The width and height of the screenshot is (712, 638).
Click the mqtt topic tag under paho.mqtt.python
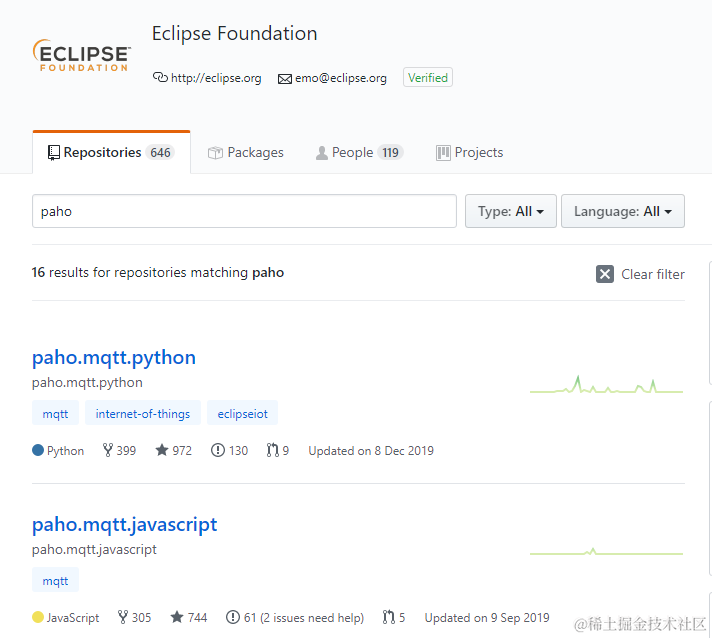point(55,414)
